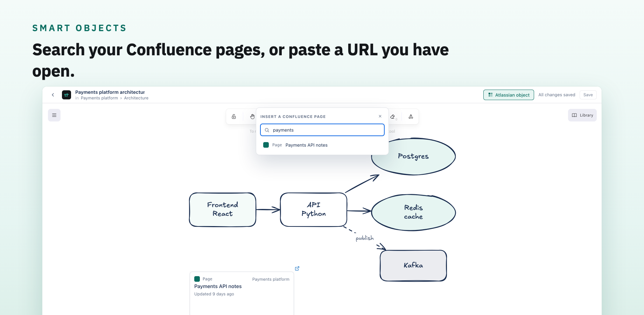This screenshot has width=644, height=315.
Task: Select the API Python box
Action: (x=314, y=210)
